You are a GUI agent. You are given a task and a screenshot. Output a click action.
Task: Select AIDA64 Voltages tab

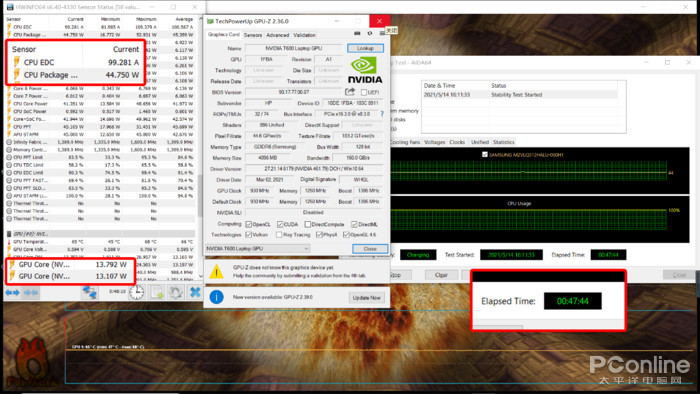(x=434, y=142)
